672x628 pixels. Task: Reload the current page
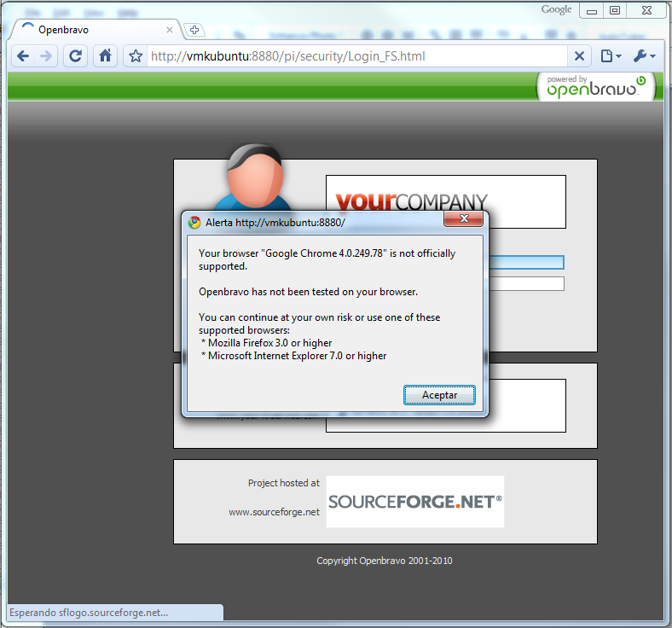click(x=75, y=56)
